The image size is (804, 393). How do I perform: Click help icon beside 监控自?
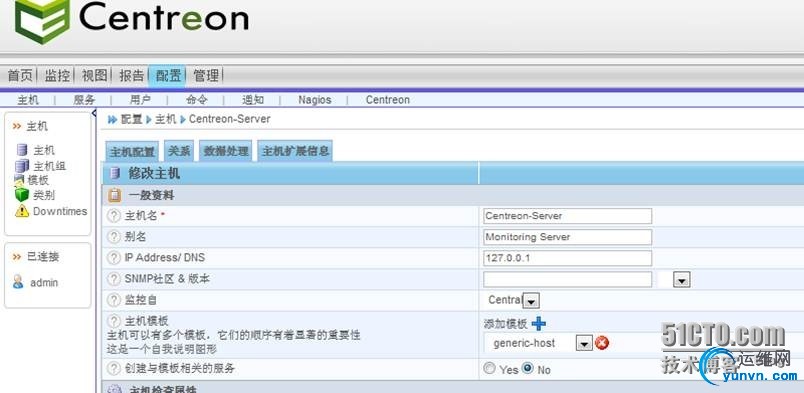pos(114,300)
